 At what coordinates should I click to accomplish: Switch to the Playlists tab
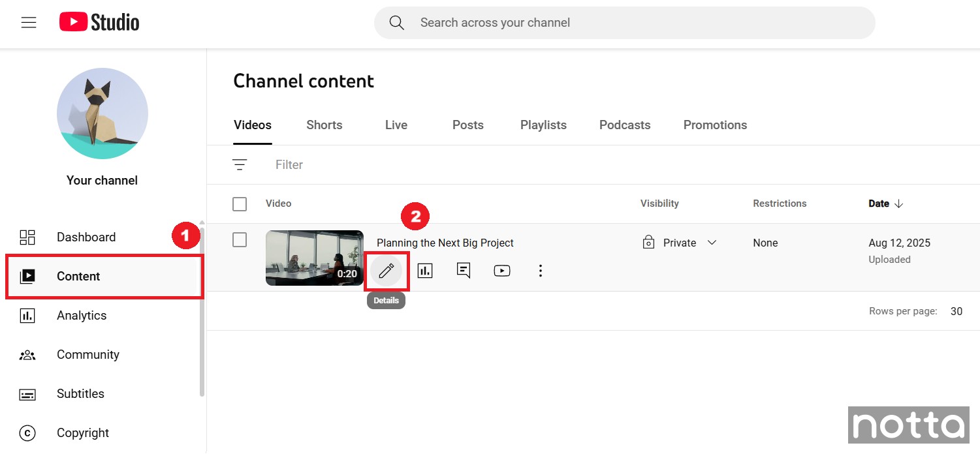coord(543,125)
